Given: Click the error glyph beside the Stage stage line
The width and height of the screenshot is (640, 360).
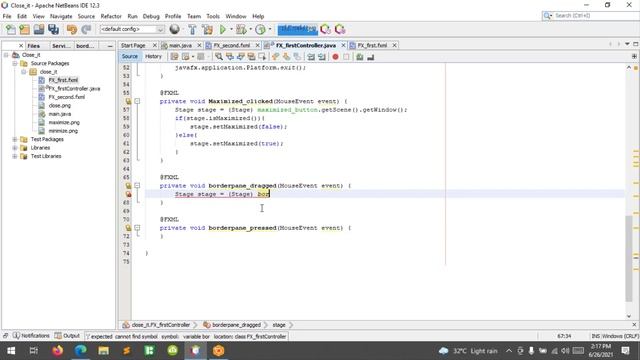Looking at the screenshot, I should point(128,194).
